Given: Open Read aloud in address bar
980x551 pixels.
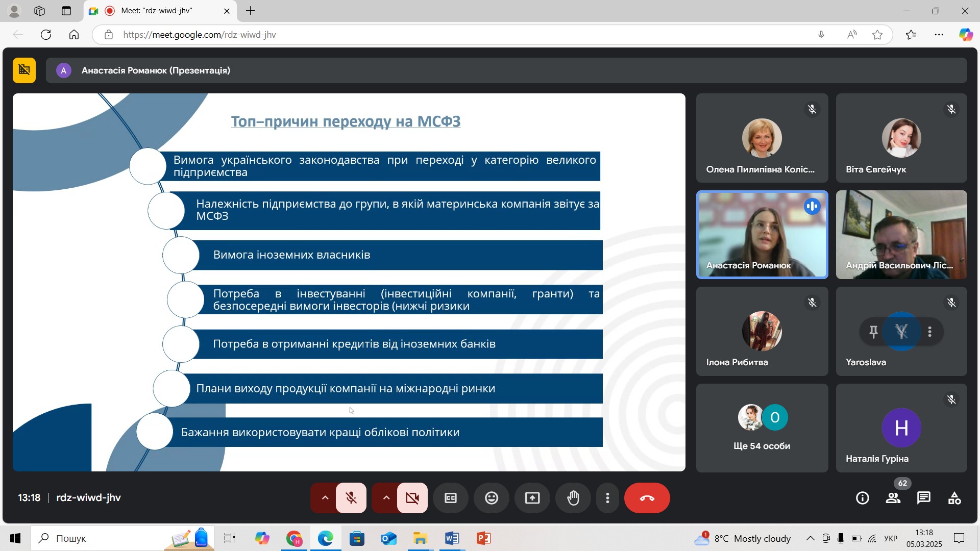Looking at the screenshot, I should pos(852,35).
